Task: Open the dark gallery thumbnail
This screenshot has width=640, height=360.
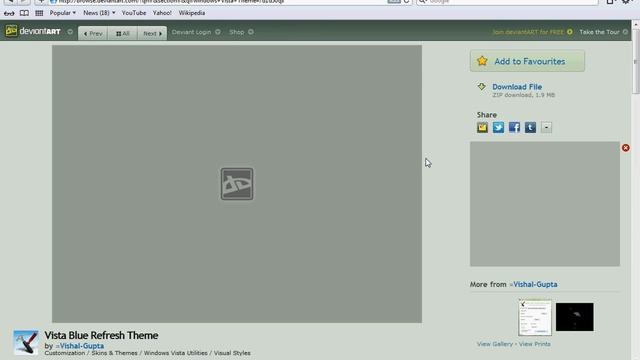Action: 575,317
